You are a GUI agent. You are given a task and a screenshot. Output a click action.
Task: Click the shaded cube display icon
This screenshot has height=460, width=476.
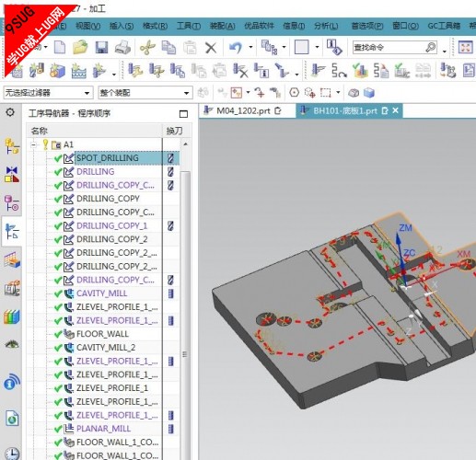point(369,92)
